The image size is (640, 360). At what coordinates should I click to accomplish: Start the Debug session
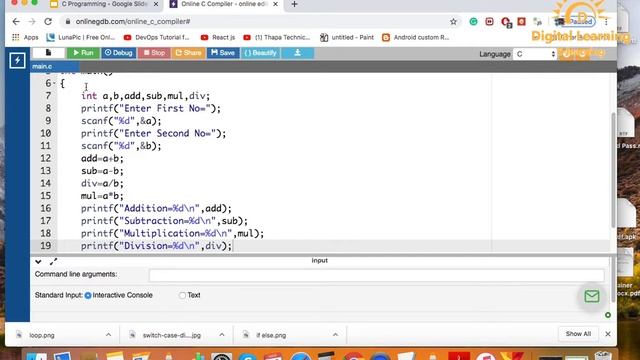pos(118,53)
